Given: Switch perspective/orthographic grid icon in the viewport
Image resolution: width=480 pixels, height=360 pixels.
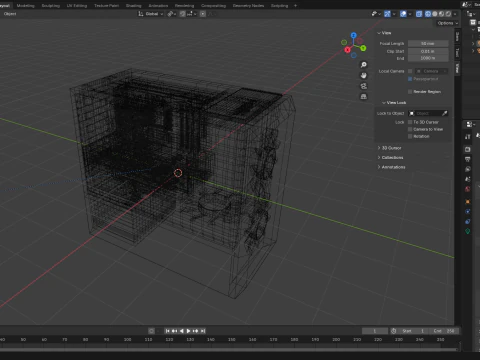Looking at the screenshot, I should tap(364, 97).
